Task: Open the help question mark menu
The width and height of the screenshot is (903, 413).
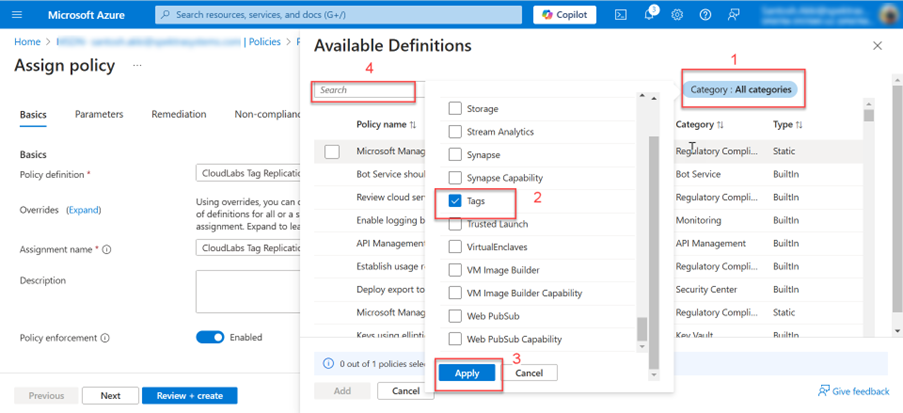Action: coord(705,15)
